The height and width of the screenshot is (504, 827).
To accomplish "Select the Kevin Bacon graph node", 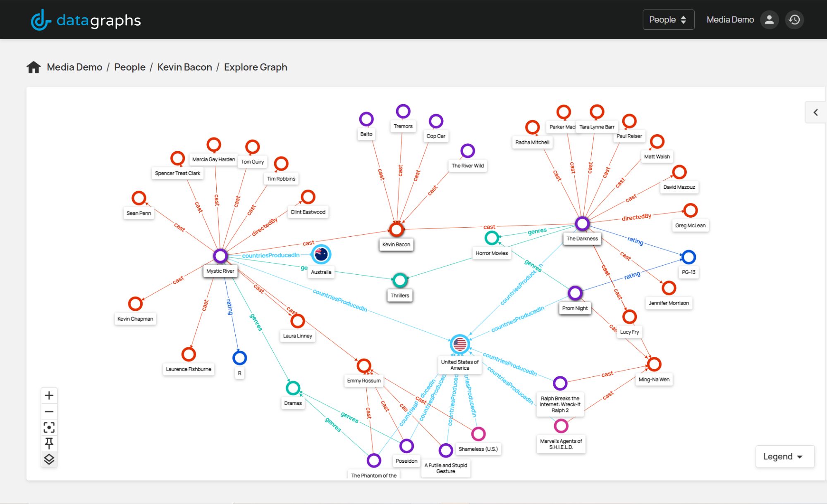I will 396,229.
